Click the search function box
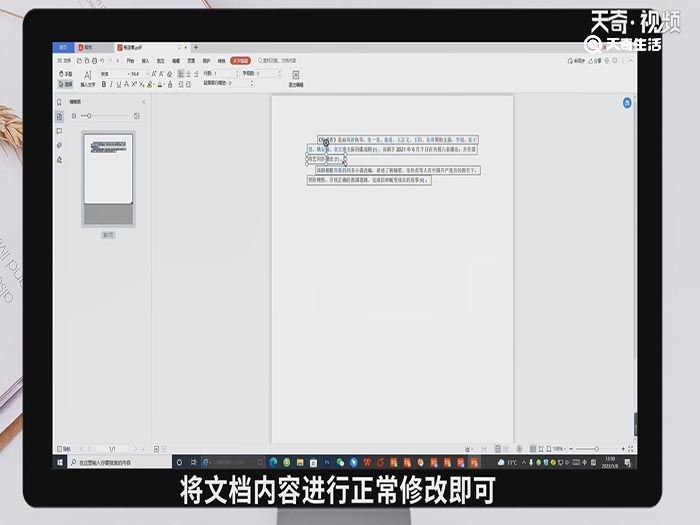 [277, 60]
